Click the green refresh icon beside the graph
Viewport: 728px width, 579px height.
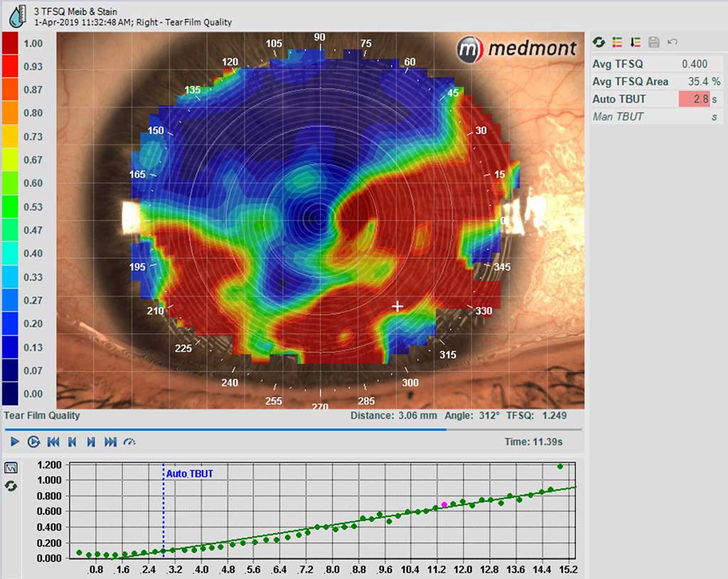[11, 487]
